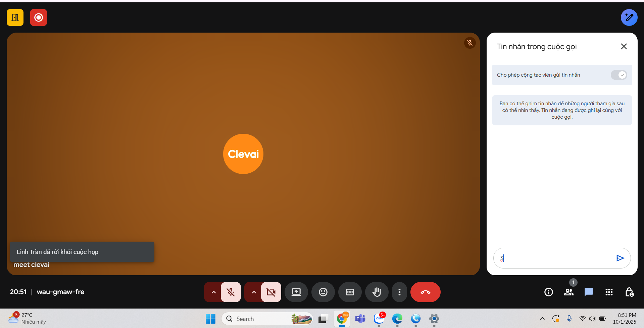This screenshot has width=644, height=328.
Task: Open Wi-Fi network settings
Action: (x=582, y=319)
